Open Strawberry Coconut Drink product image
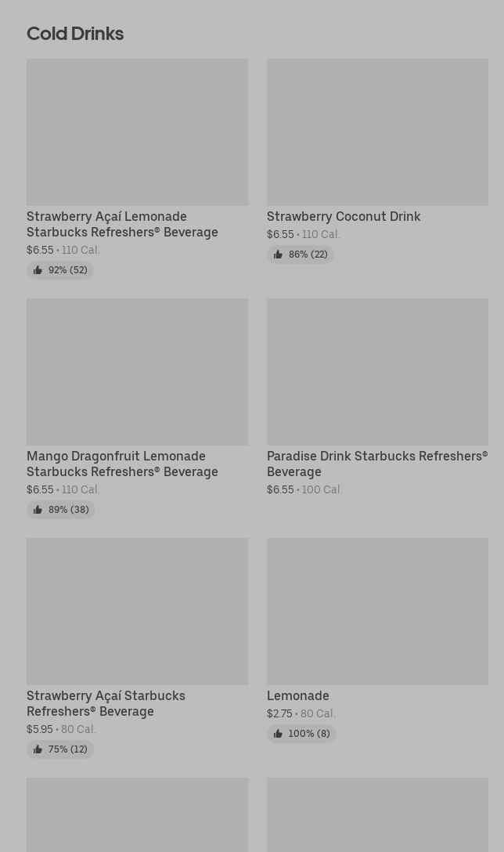Screen dimensions: 504x852 (377, 132)
